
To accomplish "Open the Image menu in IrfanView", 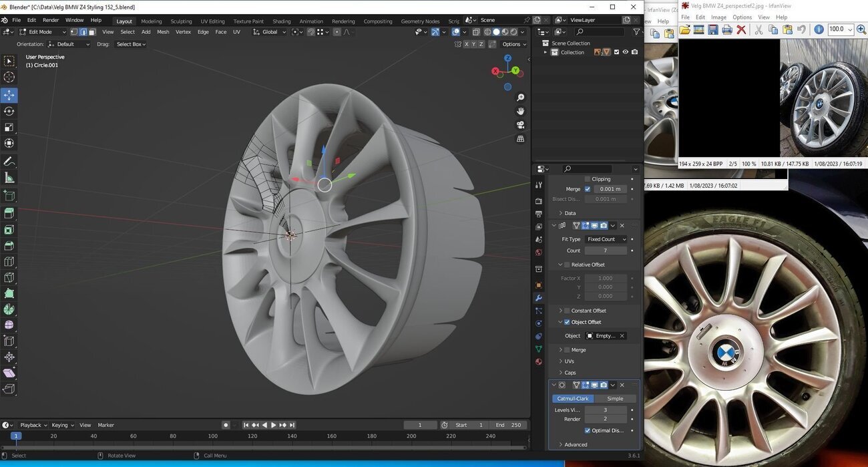I will point(718,17).
